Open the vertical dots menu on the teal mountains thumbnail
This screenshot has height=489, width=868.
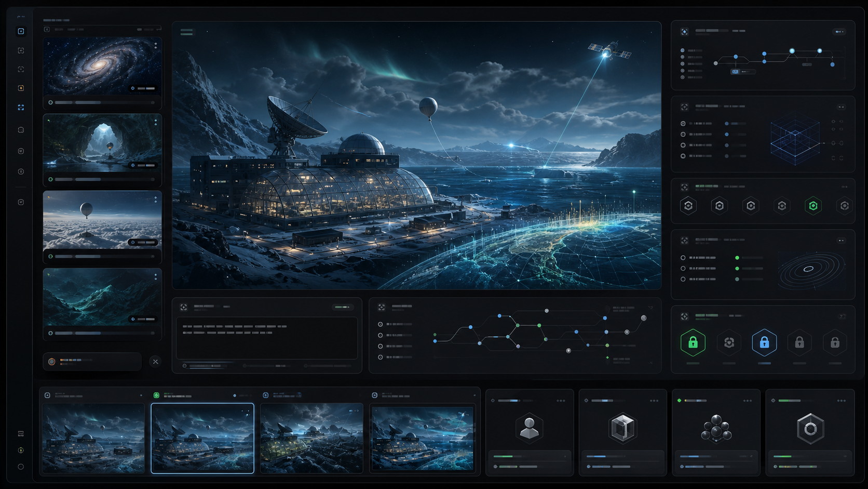tap(156, 277)
